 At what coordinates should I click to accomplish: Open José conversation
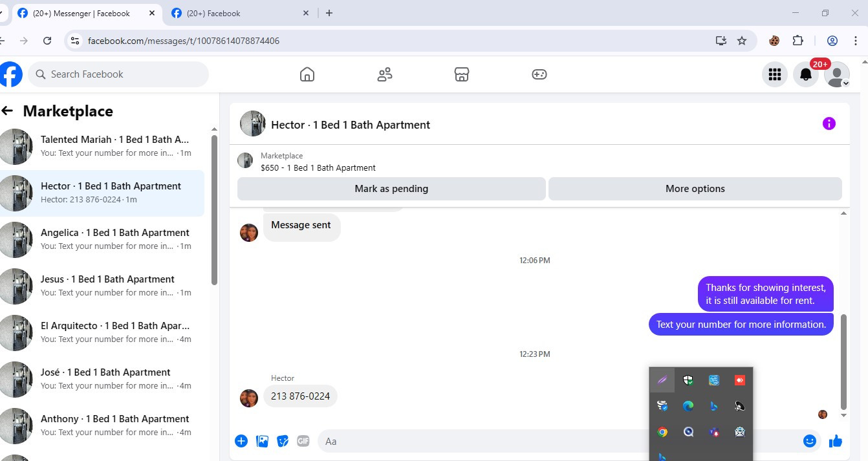pyautogui.click(x=102, y=379)
